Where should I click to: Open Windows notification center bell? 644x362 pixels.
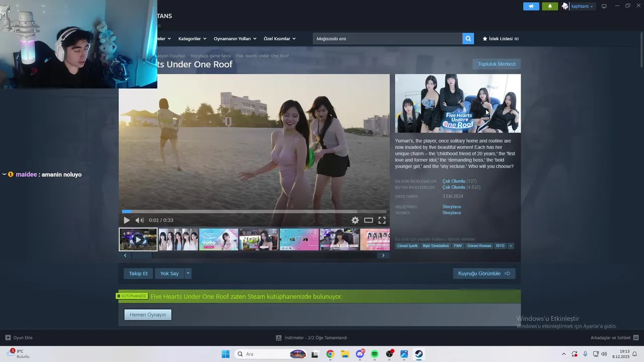[635, 354]
